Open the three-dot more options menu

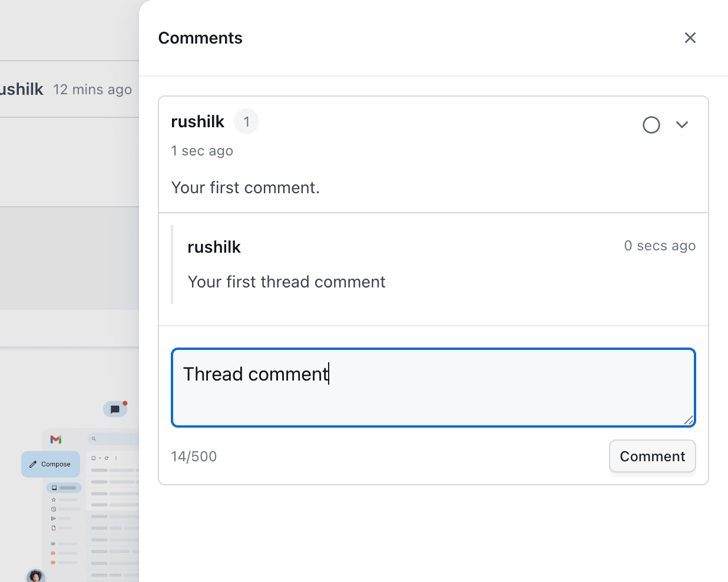tap(115, 458)
